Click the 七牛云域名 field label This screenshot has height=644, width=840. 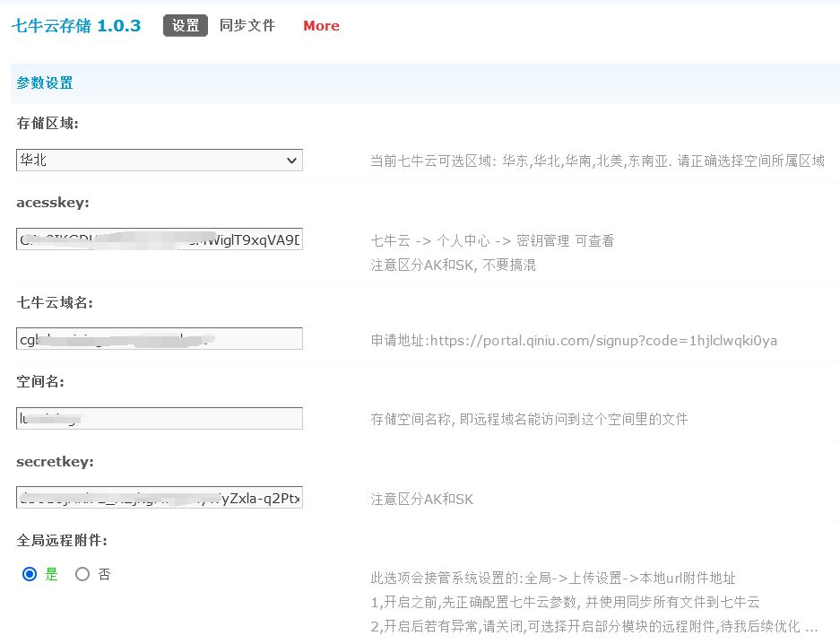(x=55, y=302)
